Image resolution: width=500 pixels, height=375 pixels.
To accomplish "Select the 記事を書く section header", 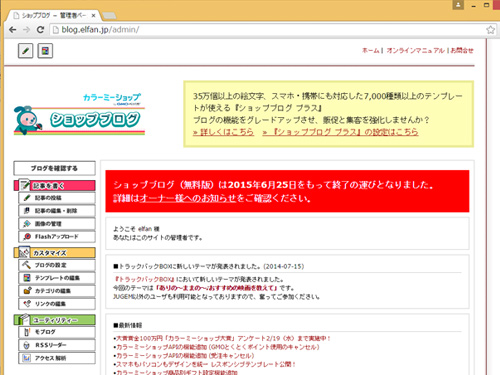I will click(x=55, y=185).
